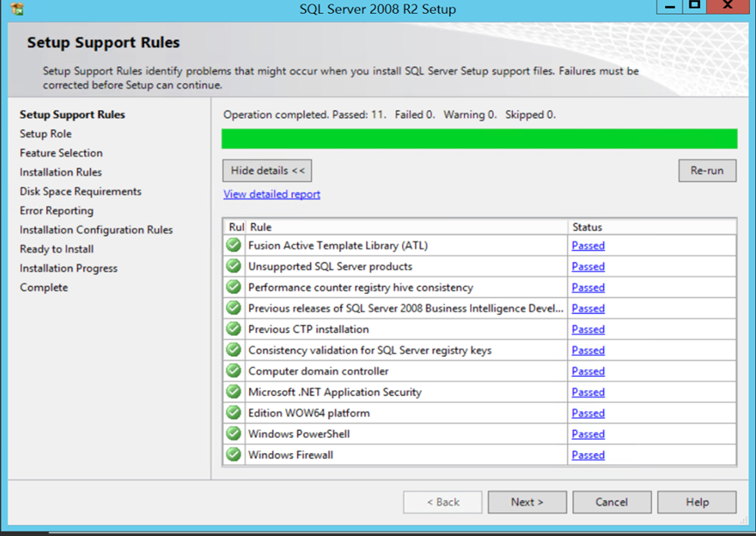The height and width of the screenshot is (536, 756).
Task: Click the Edition WOW64 platform rule name
Action: [309, 413]
